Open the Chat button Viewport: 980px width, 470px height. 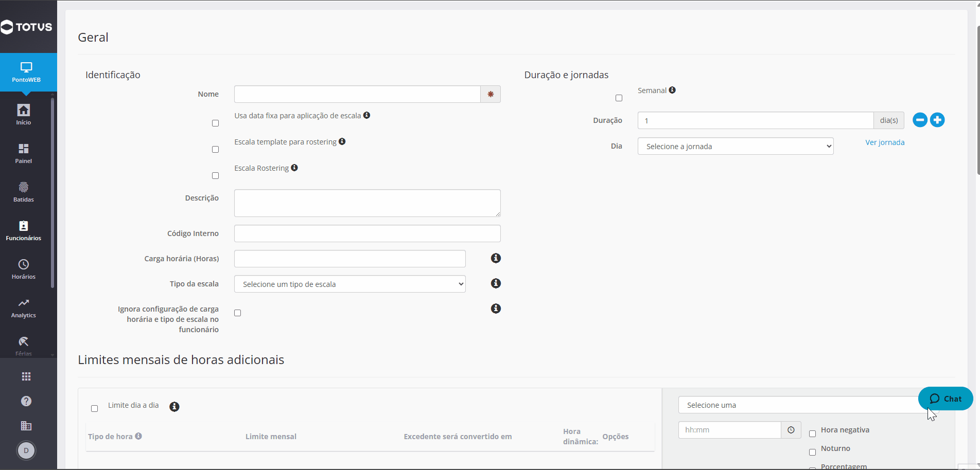946,399
